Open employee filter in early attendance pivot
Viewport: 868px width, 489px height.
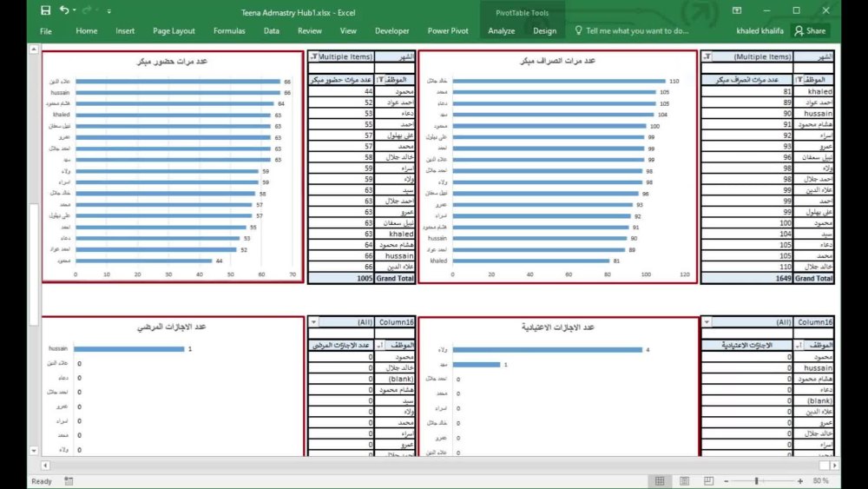click(380, 80)
